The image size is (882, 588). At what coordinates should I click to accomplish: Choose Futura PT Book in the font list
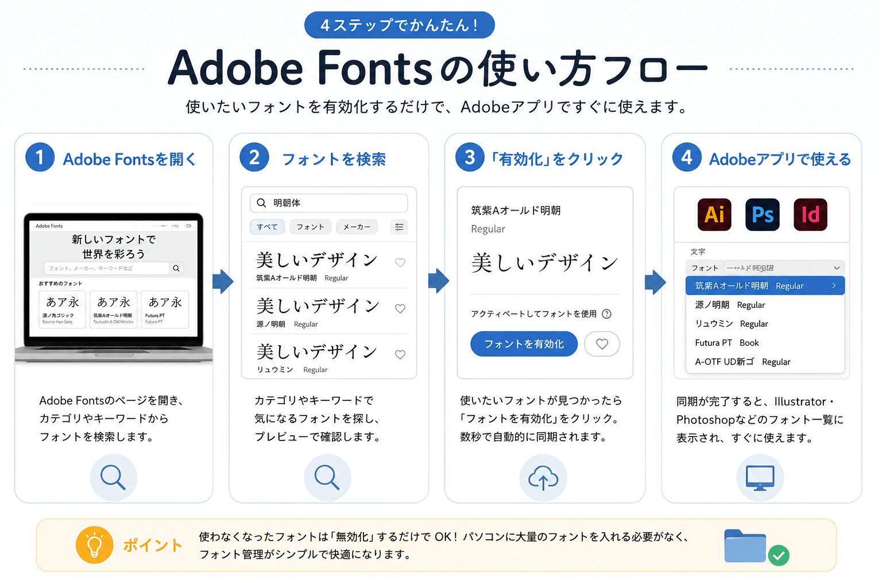[x=765, y=343]
